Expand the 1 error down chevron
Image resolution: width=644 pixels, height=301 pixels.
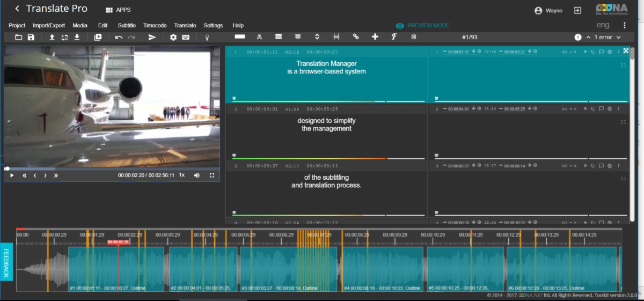pos(618,38)
